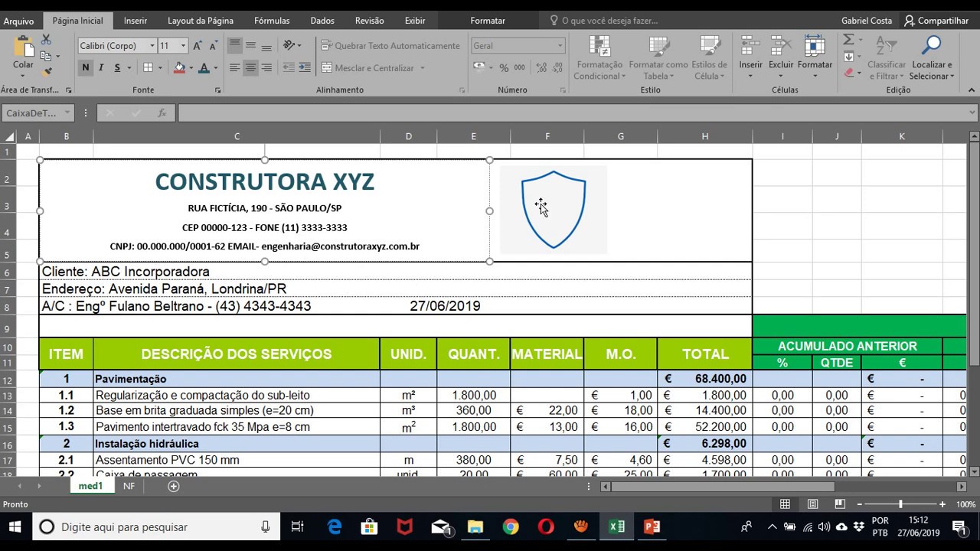
Task: Click the Windows search box
Action: tap(155, 527)
